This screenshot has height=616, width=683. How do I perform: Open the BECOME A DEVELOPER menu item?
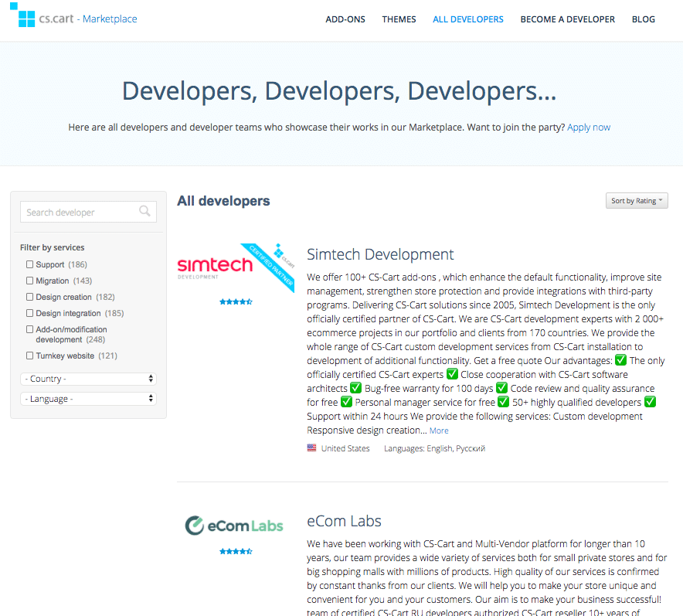[x=567, y=19]
